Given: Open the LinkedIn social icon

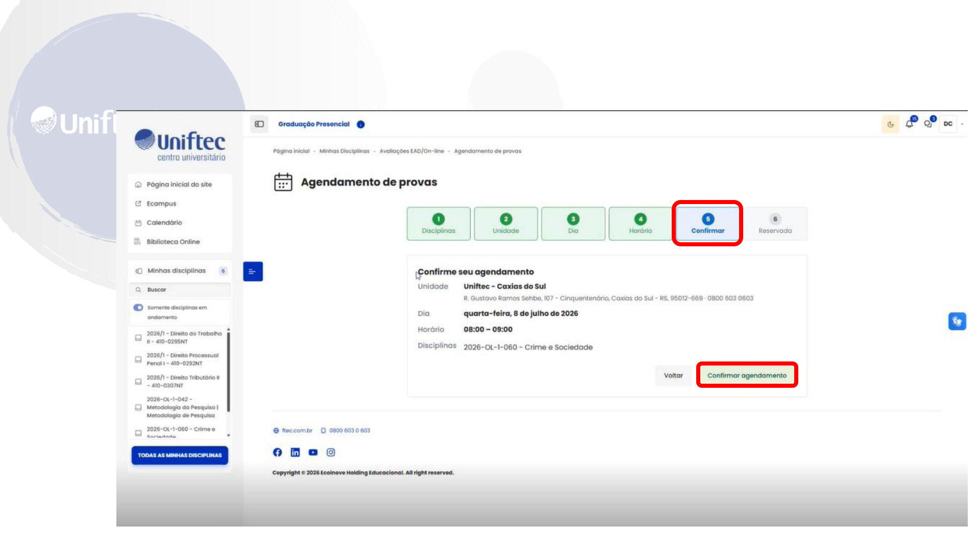Looking at the screenshot, I should click(x=295, y=452).
